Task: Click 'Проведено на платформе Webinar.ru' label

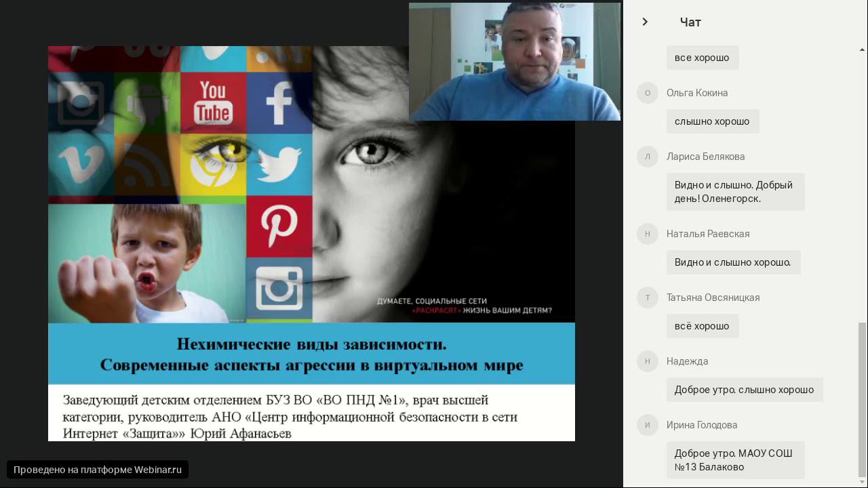Action: pos(98,470)
